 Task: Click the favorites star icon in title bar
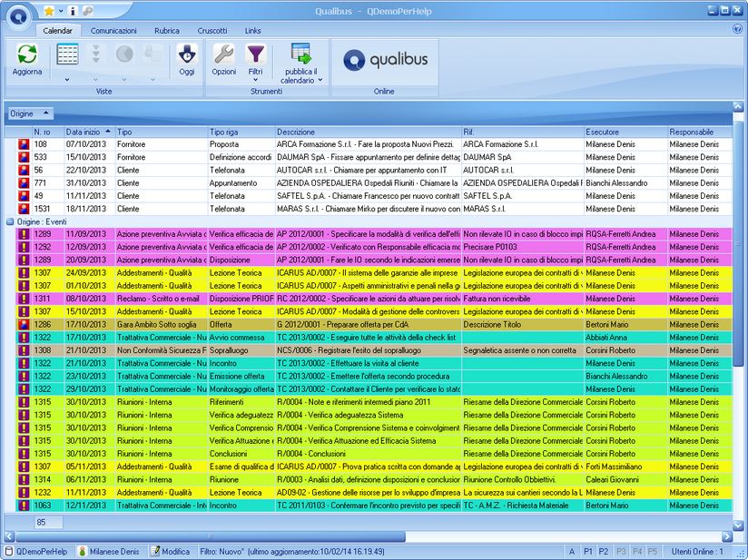[x=49, y=11]
